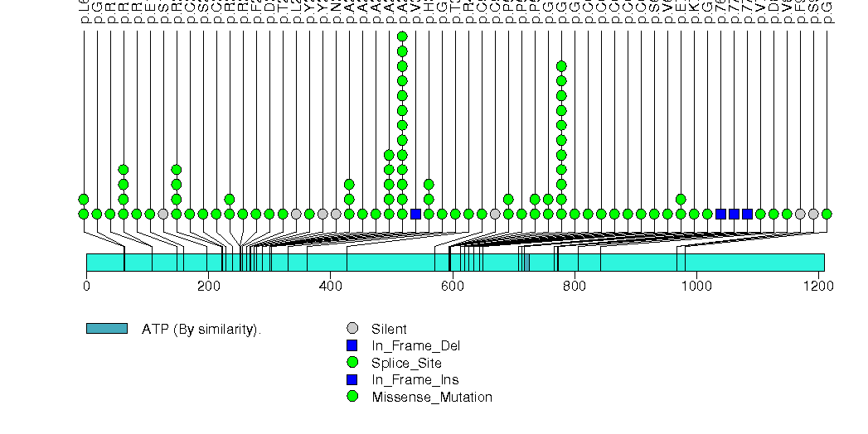Click the green Missense_Mutation legend circle

(x=353, y=397)
